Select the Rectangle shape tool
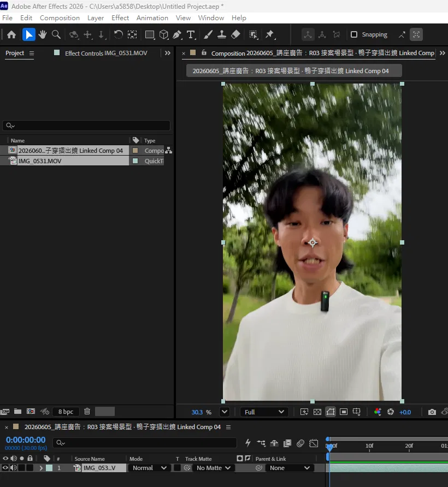Screen dimensions: 448x487 pyautogui.click(x=150, y=34)
